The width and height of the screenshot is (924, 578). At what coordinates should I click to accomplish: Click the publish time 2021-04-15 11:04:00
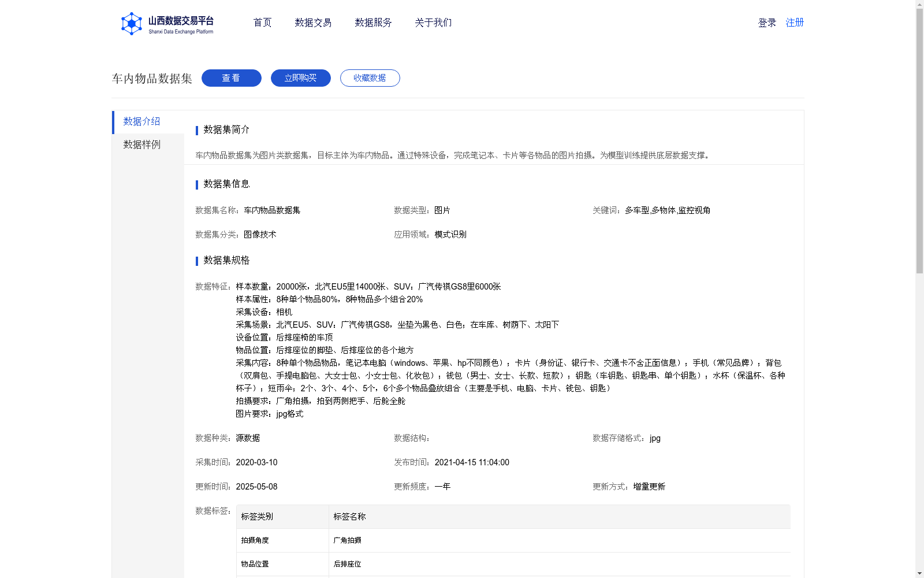[x=472, y=462]
